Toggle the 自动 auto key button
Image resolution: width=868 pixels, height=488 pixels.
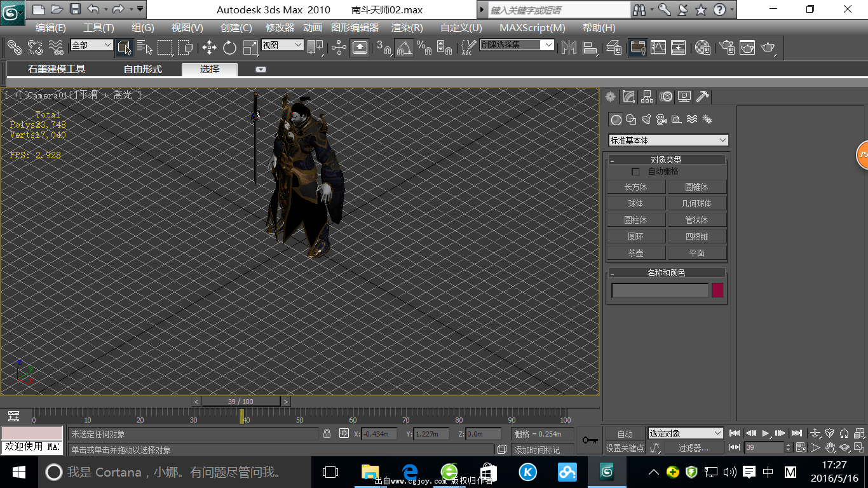click(625, 434)
